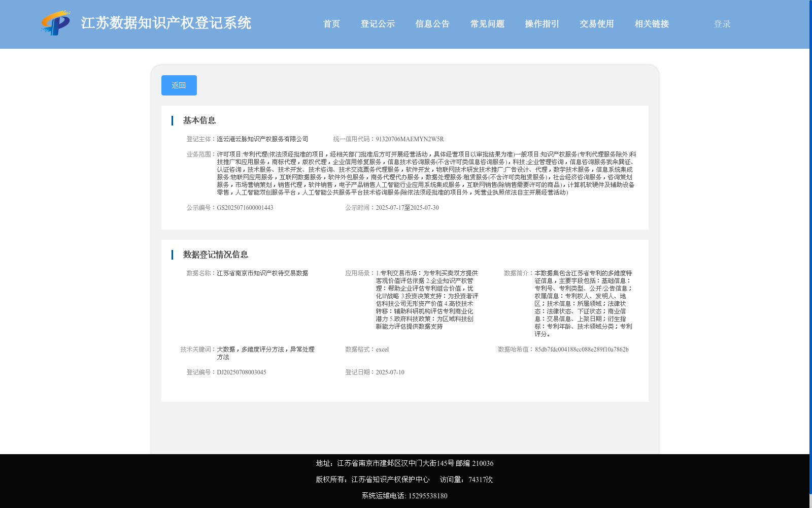Select data name 江苏省南京市知识产权待交易数据
The height and width of the screenshot is (508, 812).
(262, 273)
